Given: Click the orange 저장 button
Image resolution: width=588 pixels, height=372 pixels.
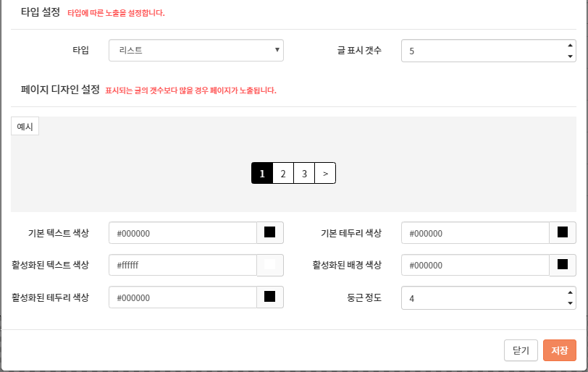Looking at the screenshot, I should [x=560, y=350].
